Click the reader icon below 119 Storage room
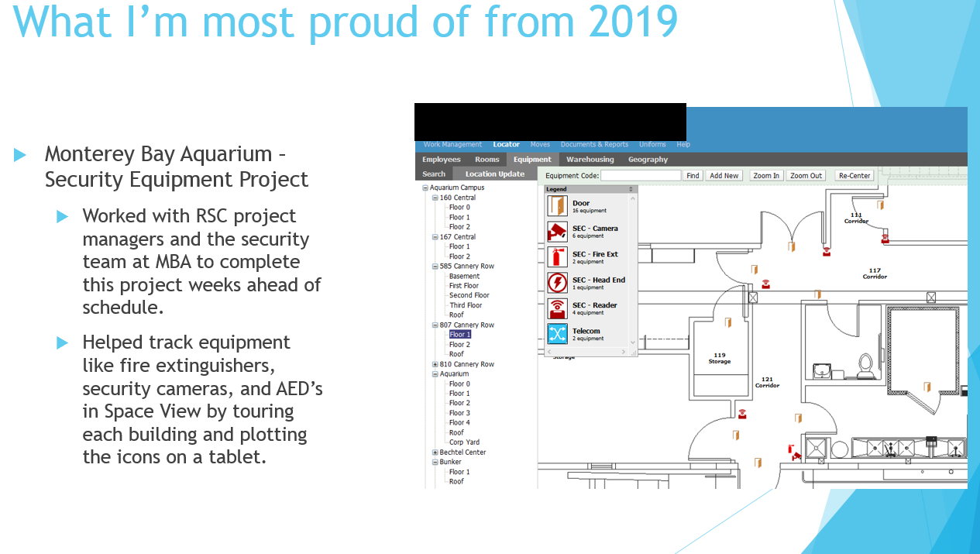The image size is (980, 554). pos(742,413)
